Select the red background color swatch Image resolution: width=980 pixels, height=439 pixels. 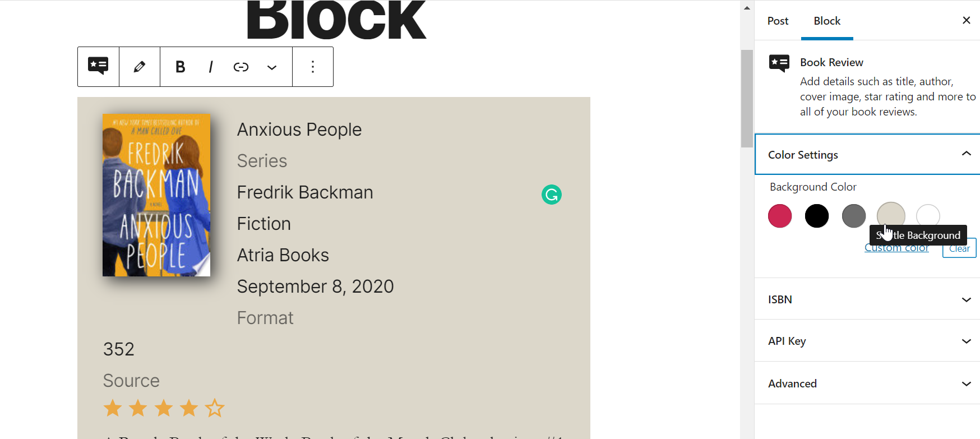[x=780, y=216]
